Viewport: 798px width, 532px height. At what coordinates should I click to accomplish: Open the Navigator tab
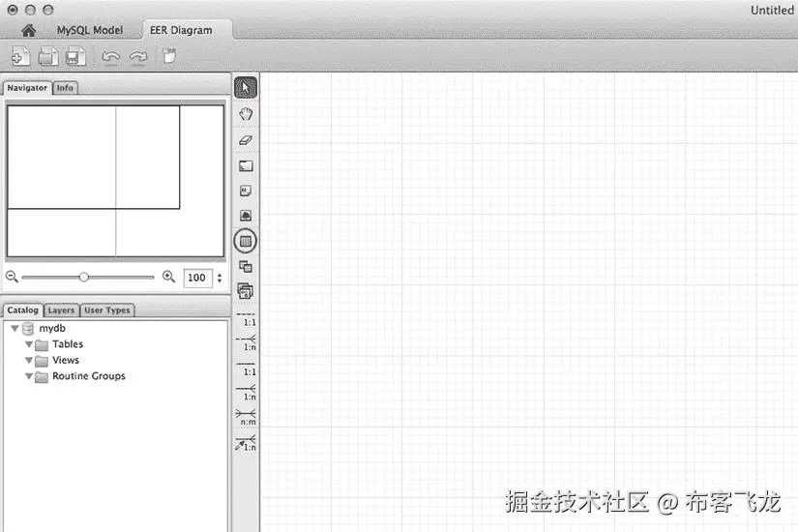(27, 88)
